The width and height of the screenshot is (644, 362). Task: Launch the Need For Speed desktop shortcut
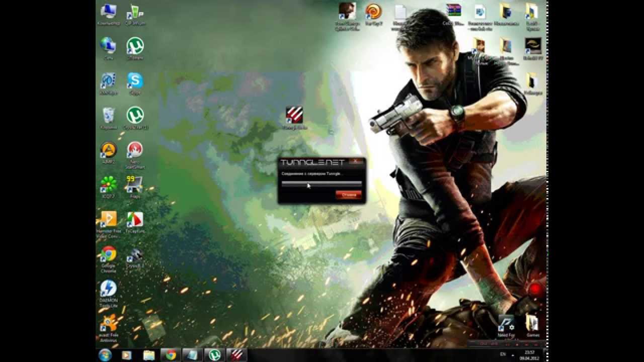click(506, 327)
